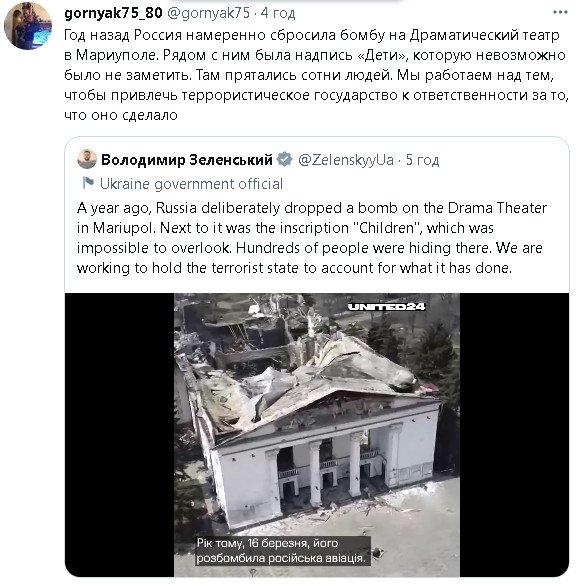Open the @gornyak75 handle link
Image resolution: width=583 pixels, height=584 pixels.
click(208, 13)
